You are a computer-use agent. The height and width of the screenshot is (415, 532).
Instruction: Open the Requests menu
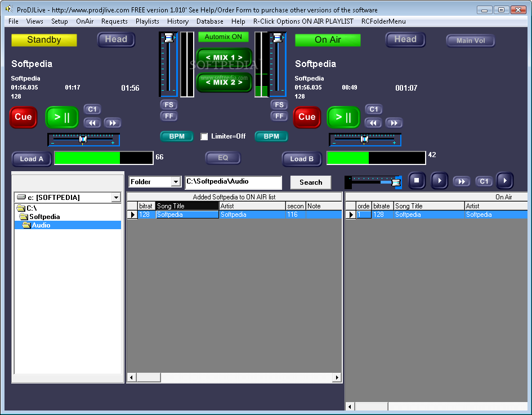pos(114,21)
